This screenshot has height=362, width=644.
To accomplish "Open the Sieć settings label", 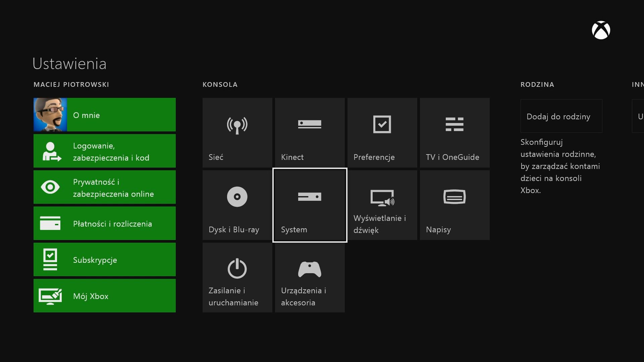I will click(x=216, y=157).
